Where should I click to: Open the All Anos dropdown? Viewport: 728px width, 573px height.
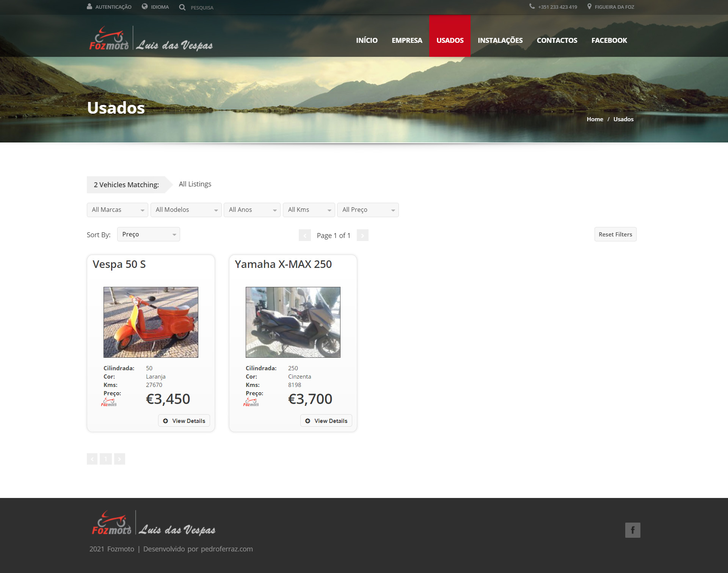[252, 210]
